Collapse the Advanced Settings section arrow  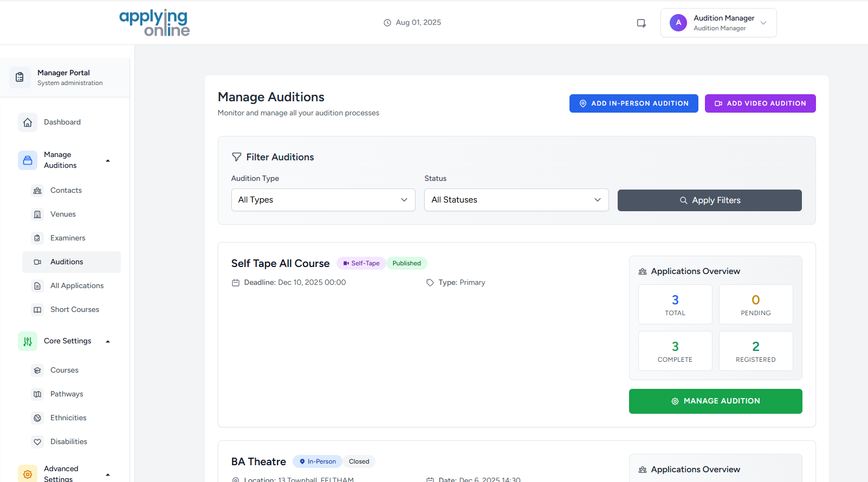coord(108,474)
